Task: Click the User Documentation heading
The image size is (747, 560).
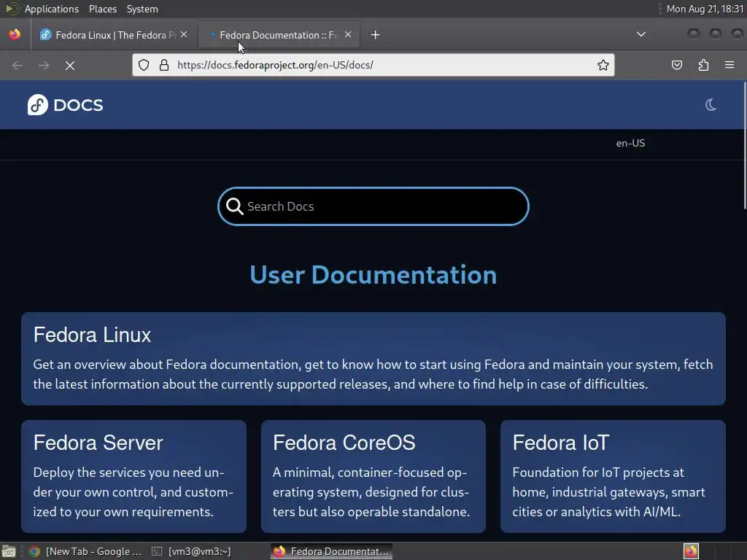Action: [373, 275]
